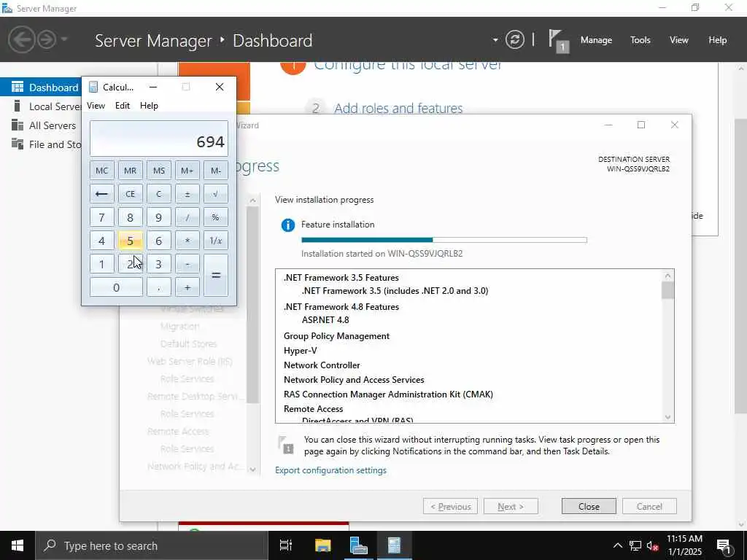This screenshot has width=747, height=560.
Task: Click the calculator 8 key
Action: [x=130, y=217]
